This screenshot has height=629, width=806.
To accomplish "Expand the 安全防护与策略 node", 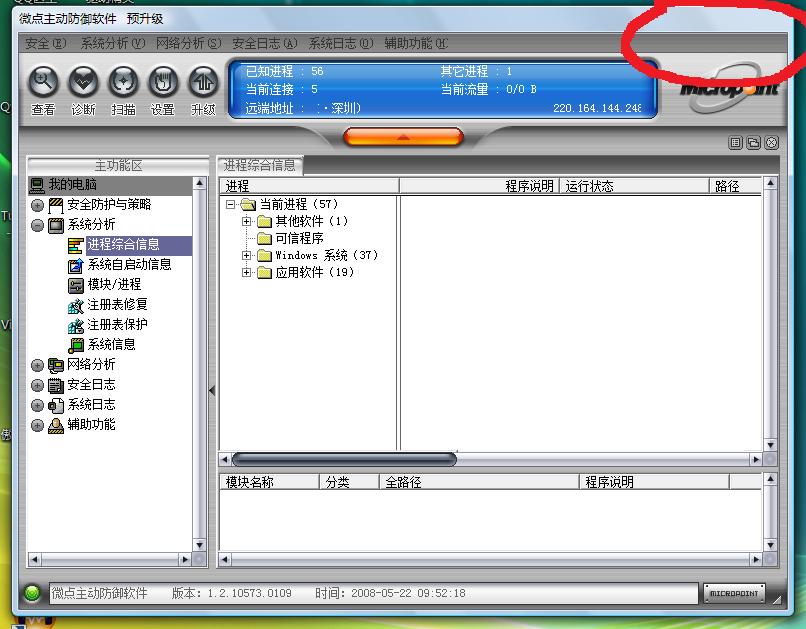I will (37, 206).
